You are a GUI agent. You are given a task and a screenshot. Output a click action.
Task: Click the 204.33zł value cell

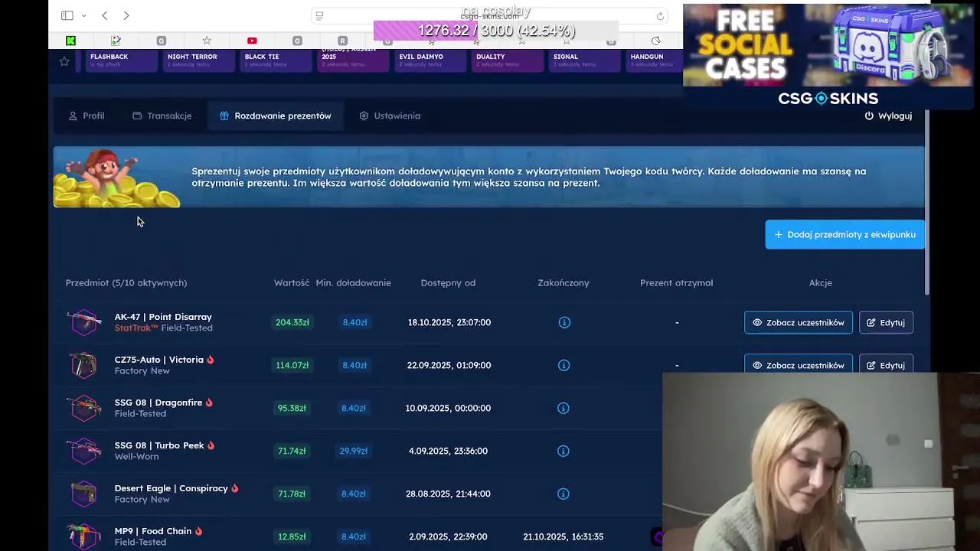tap(292, 322)
